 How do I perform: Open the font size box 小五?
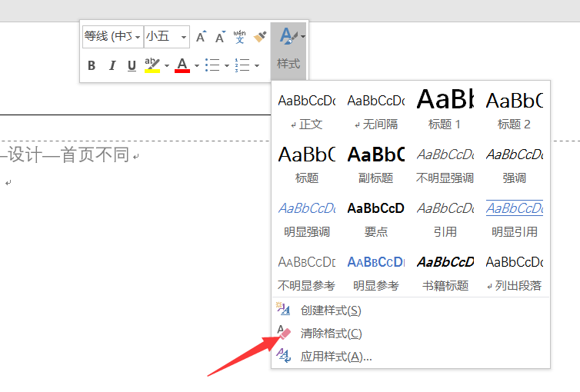pyautogui.click(x=167, y=37)
